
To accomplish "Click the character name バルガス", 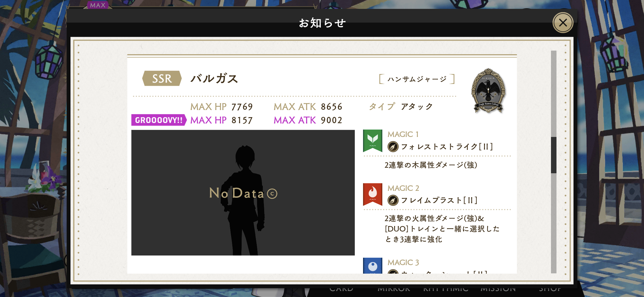I will click(x=214, y=79).
